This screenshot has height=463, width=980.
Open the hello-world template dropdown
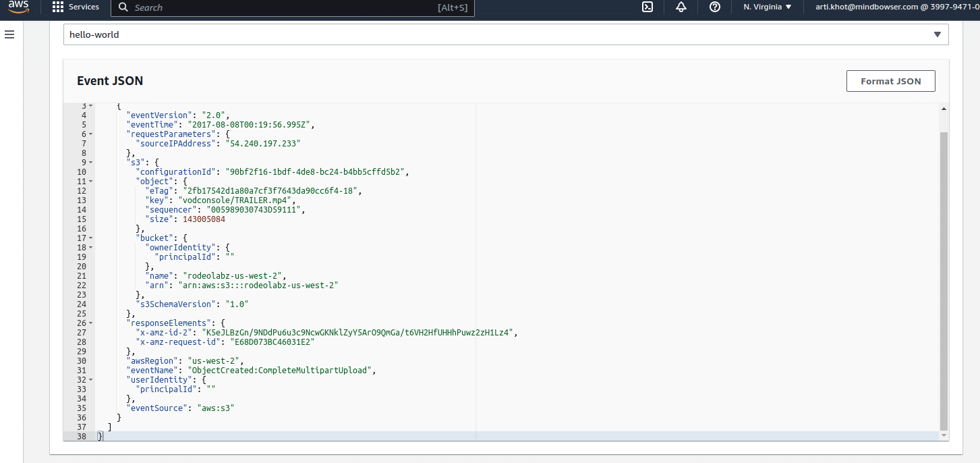(x=505, y=34)
